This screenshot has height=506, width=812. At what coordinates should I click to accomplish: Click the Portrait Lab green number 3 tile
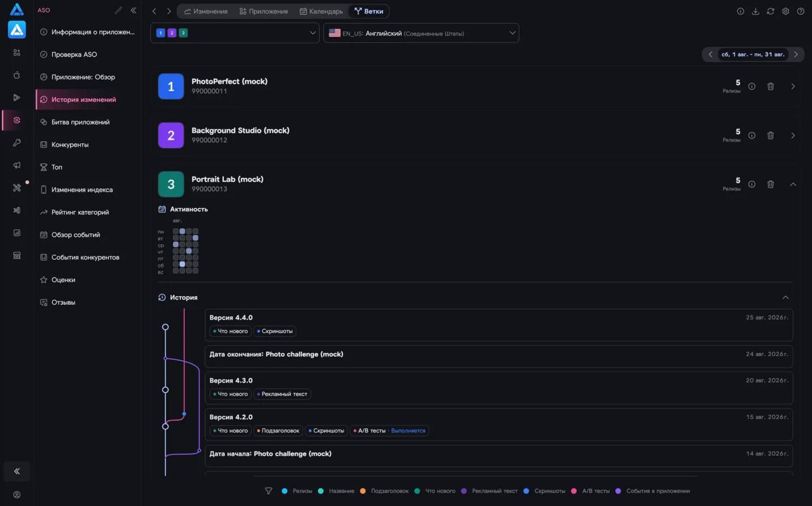(x=171, y=184)
